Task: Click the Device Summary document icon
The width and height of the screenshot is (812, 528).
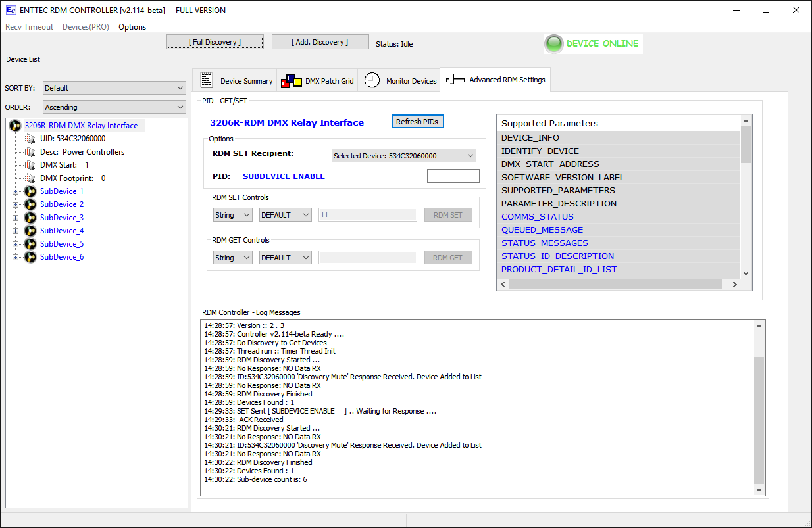Action: [207, 80]
